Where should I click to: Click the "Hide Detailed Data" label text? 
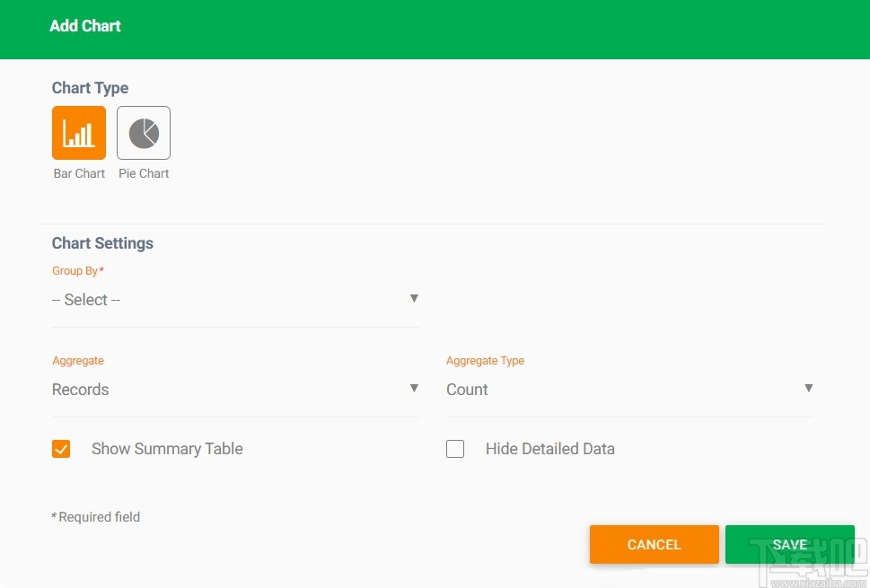click(x=549, y=449)
